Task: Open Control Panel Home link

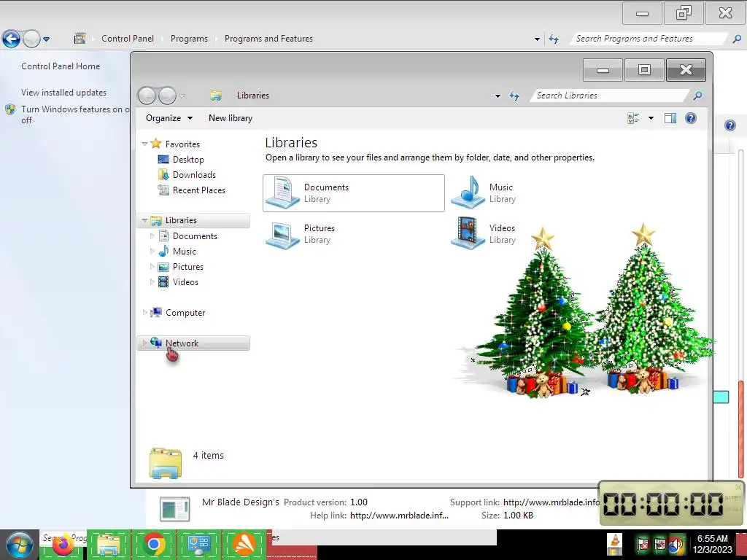Action: pos(61,66)
